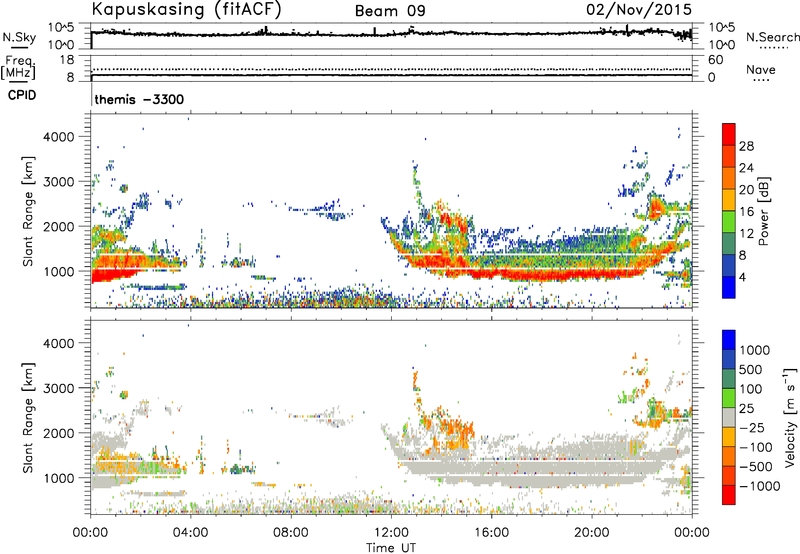Click the 'Velocity [m s-1]' color bar label
This screenshot has width=800, height=554.
pos(790,417)
